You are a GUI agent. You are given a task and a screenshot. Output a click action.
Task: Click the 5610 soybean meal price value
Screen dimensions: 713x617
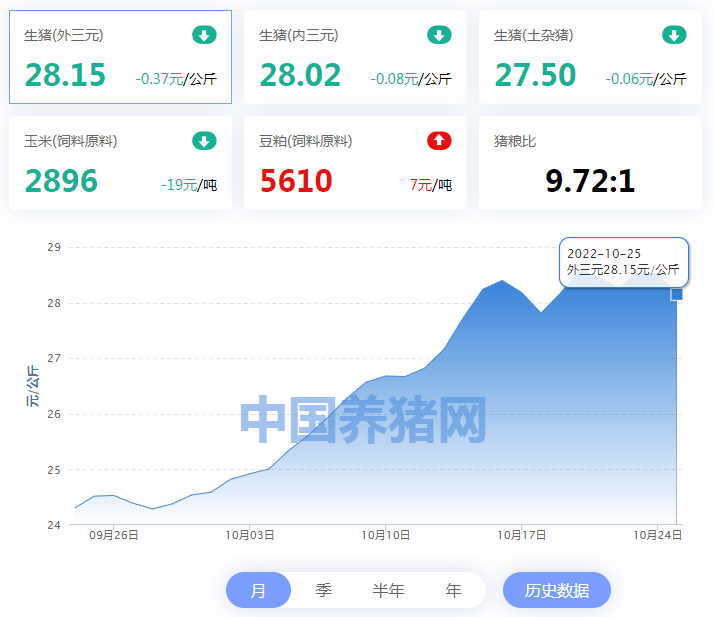[296, 181]
